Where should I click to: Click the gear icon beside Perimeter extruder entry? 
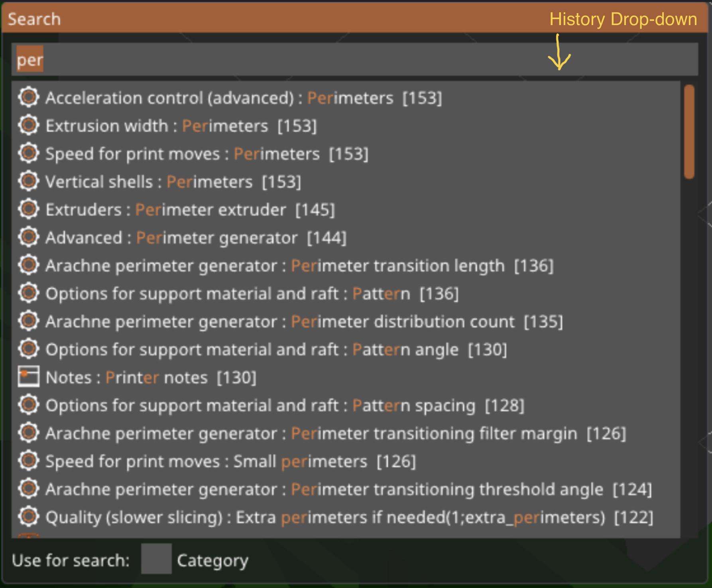coord(28,209)
